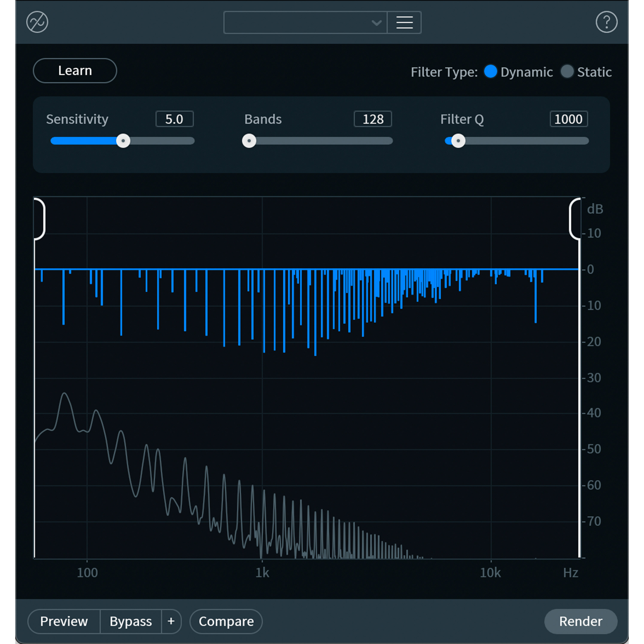This screenshot has width=644, height=644.
Task: Edit the Filter Q value of 1000
Action: [568, 119]
